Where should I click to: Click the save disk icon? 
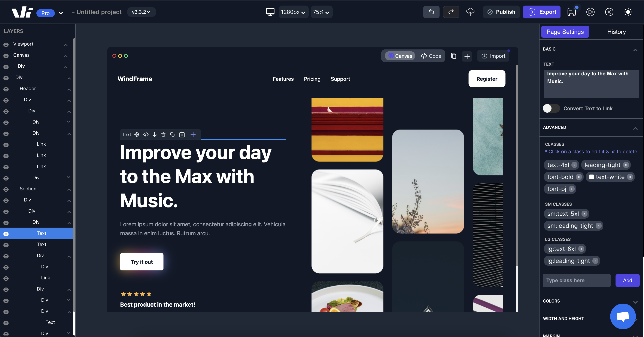coord(571,12)
